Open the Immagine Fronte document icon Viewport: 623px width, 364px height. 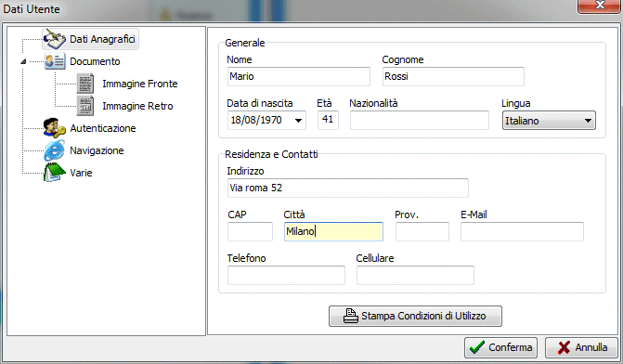pos(85,84)
